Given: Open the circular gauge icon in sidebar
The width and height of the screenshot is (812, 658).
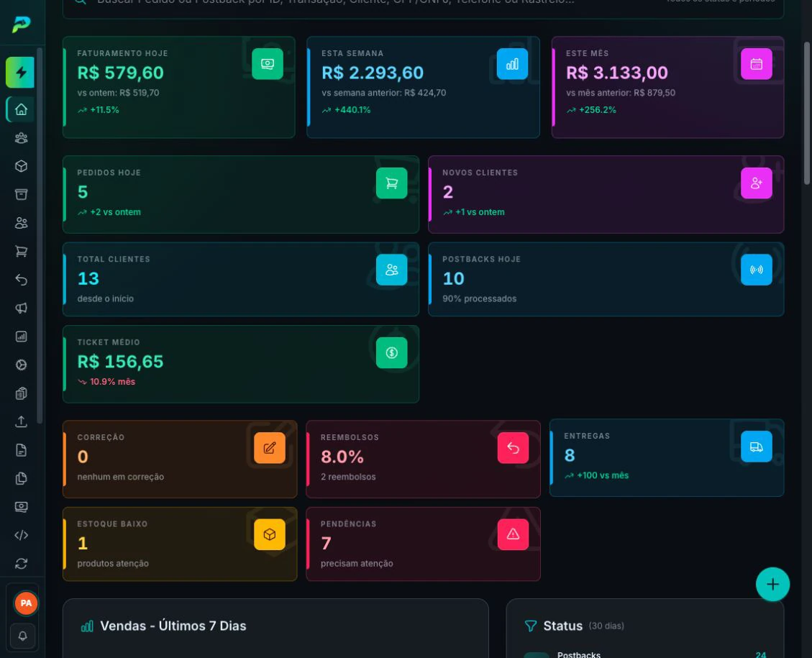Looking at the screenshot, I should (21, 365).
